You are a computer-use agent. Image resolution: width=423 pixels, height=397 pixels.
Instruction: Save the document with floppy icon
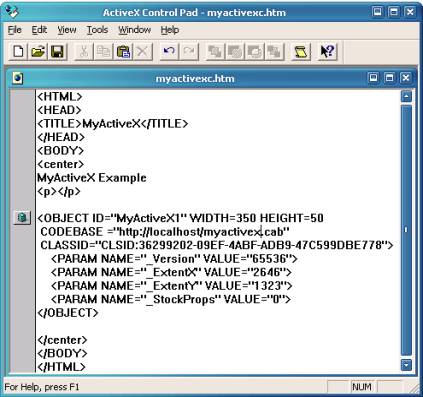click(57, 52)
